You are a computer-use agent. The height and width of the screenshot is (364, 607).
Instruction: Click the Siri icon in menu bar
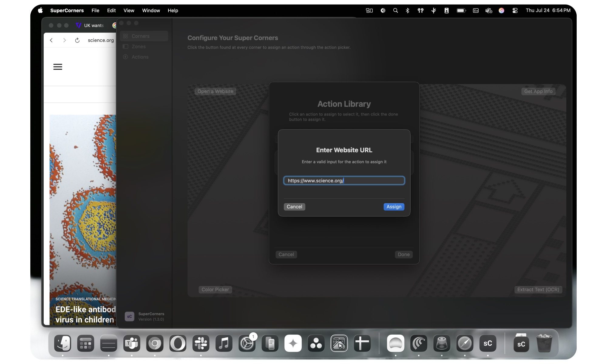tap(501, 10)
